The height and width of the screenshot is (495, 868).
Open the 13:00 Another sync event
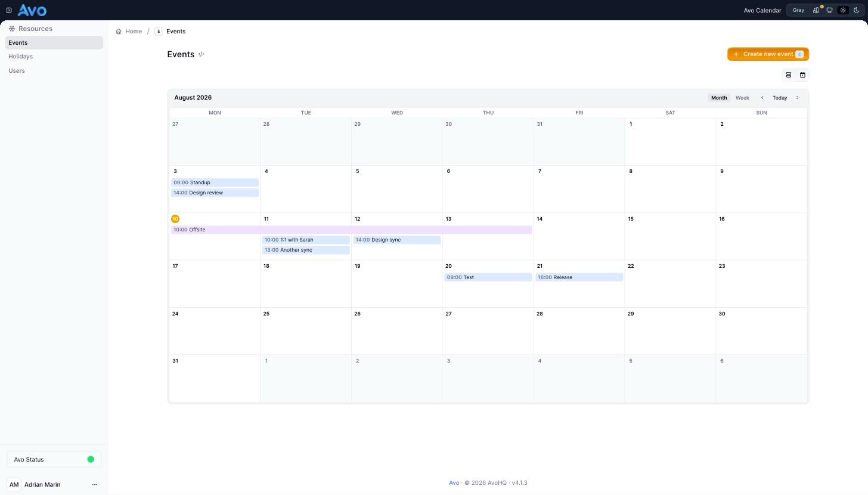coord(306,250)
